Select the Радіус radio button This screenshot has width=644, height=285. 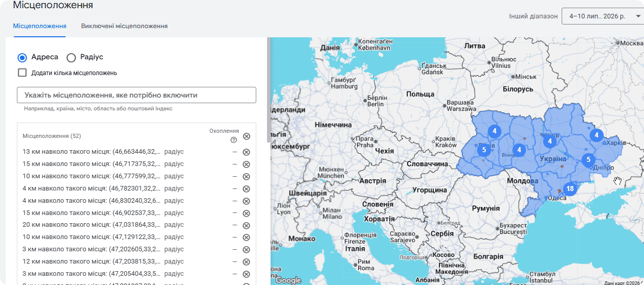coord(71,58)
